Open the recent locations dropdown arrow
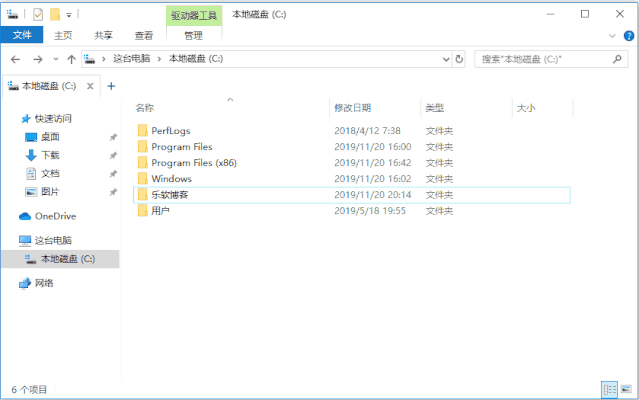The image size is (639, 400). pos(56,59)
